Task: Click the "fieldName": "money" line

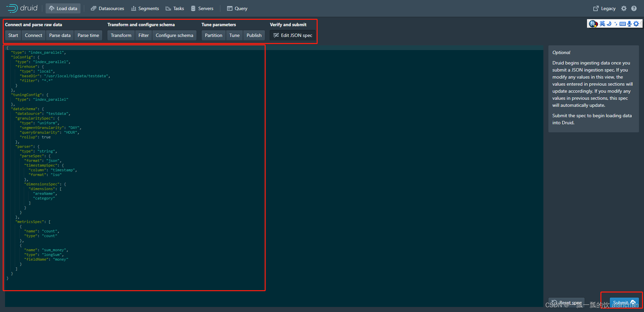Action: (46, 259)
